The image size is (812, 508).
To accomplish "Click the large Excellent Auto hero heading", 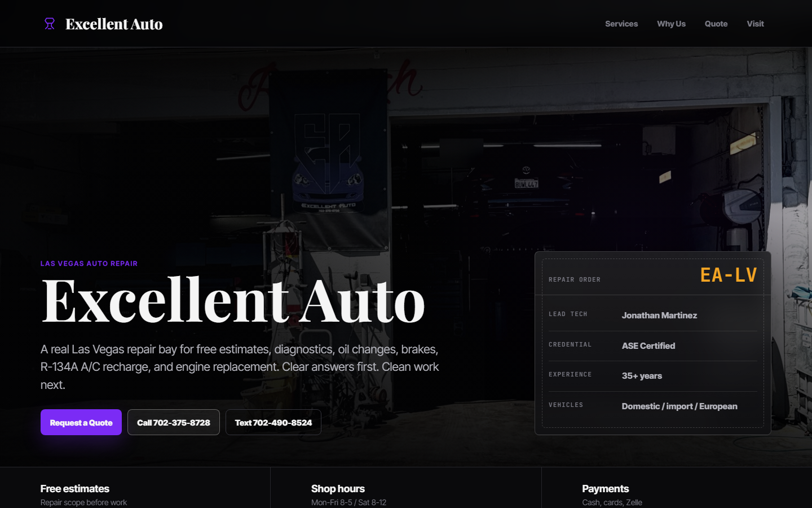I will 233,300.
